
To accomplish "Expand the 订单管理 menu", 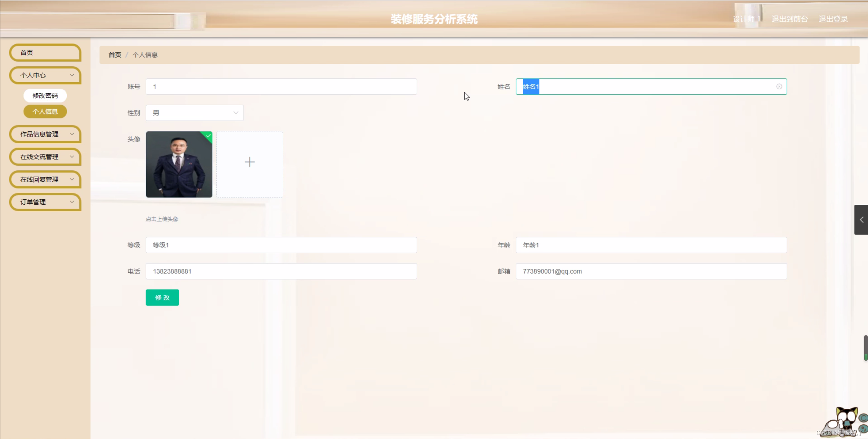I will 45,202.
